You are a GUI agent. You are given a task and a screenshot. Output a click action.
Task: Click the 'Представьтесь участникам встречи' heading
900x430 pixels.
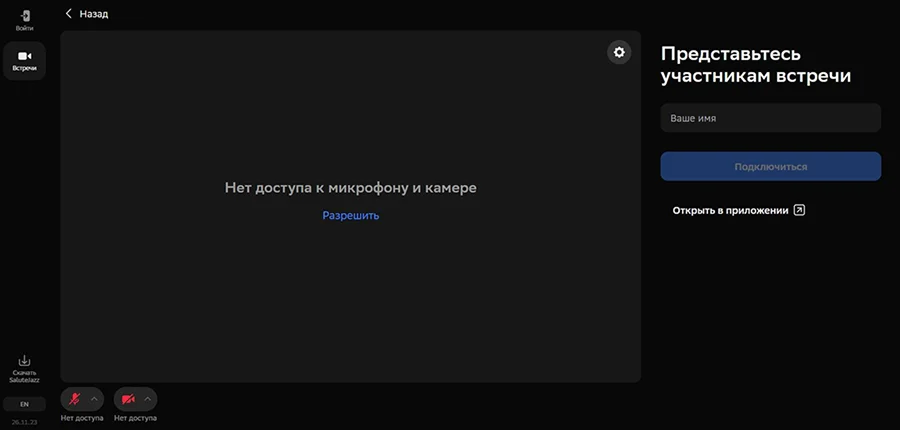coord(755,65)
